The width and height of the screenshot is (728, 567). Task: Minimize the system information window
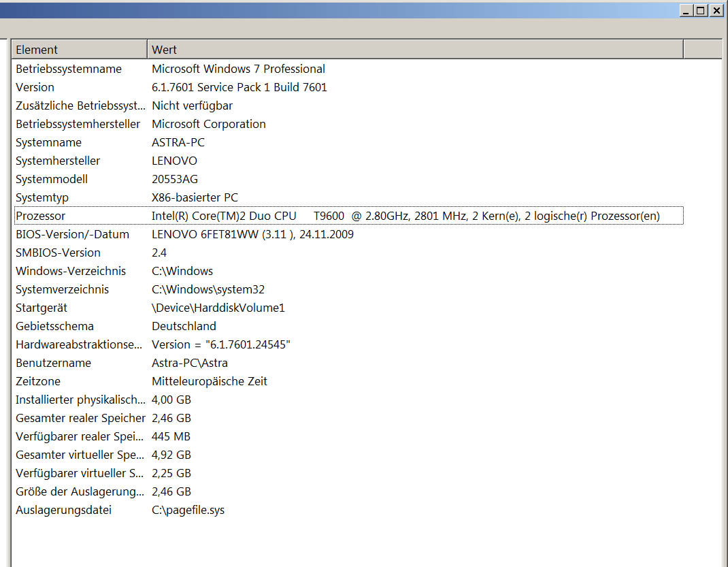tap(686, 10)
